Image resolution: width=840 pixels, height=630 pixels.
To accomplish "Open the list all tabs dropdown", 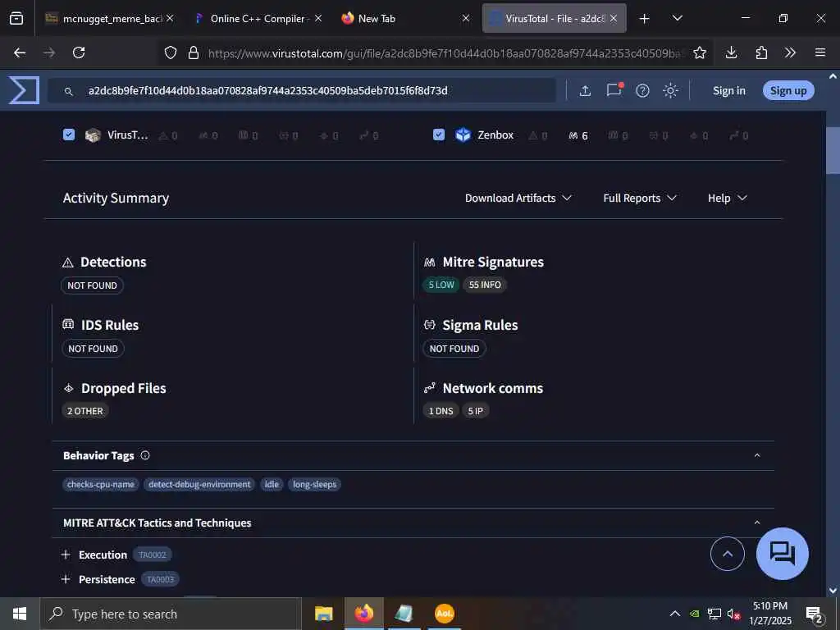I will [677, 18].
